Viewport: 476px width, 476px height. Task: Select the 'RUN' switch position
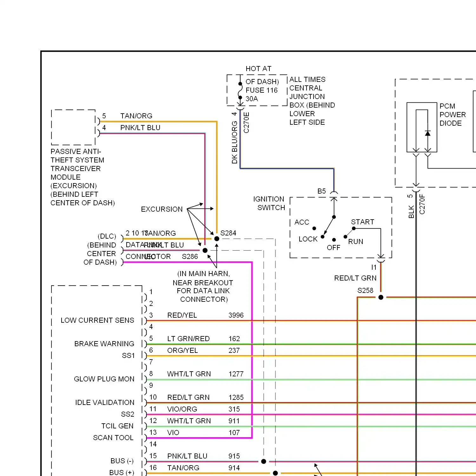[x=355, y=241]
